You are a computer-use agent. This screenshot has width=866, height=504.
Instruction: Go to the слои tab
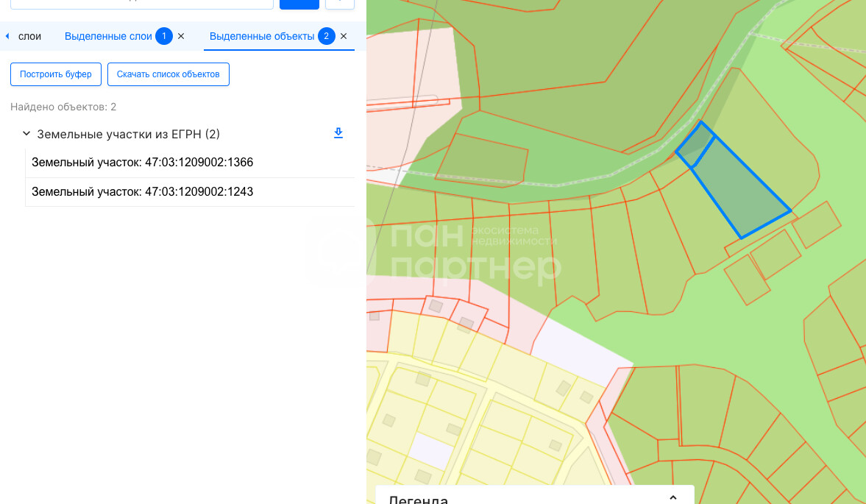tap(29, 36)
